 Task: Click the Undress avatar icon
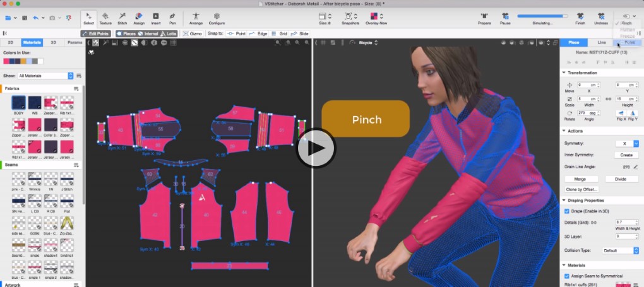click(x=601, y=16)
